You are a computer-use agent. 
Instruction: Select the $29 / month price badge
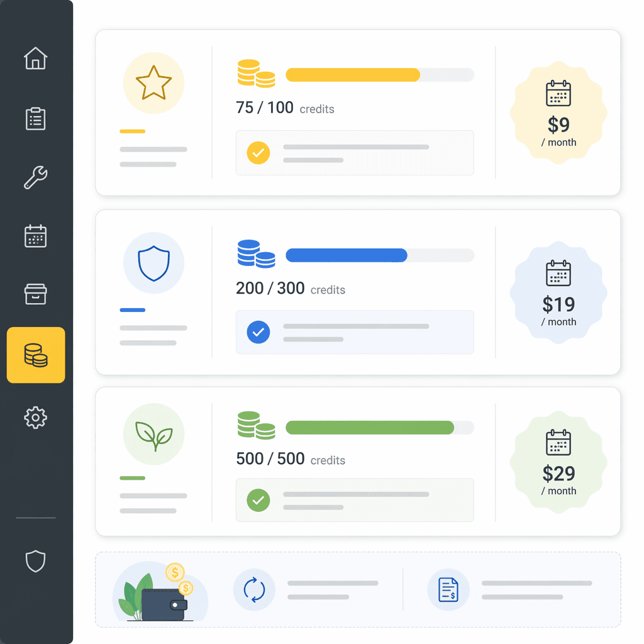pyautogui.click(x=558, y=462)
